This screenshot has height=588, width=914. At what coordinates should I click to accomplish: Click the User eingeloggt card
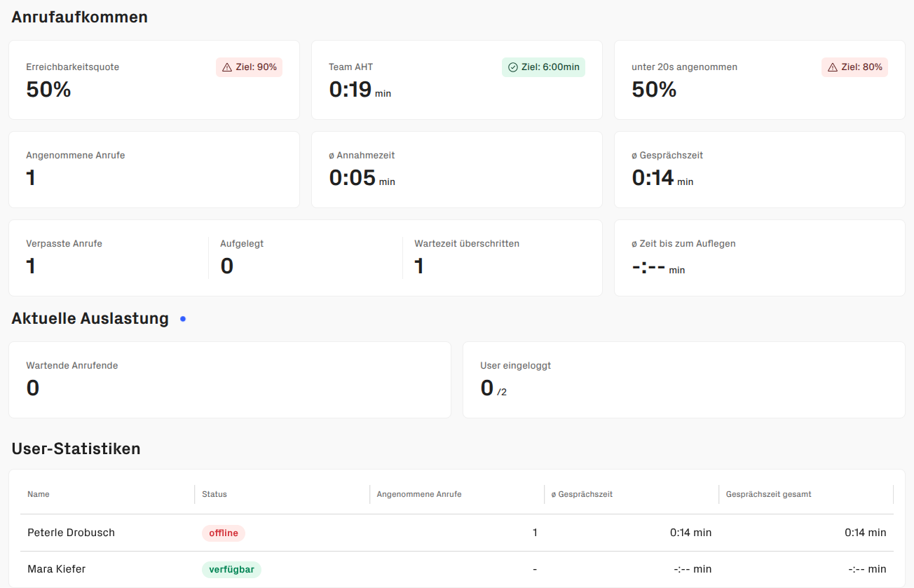pos(683,380)
